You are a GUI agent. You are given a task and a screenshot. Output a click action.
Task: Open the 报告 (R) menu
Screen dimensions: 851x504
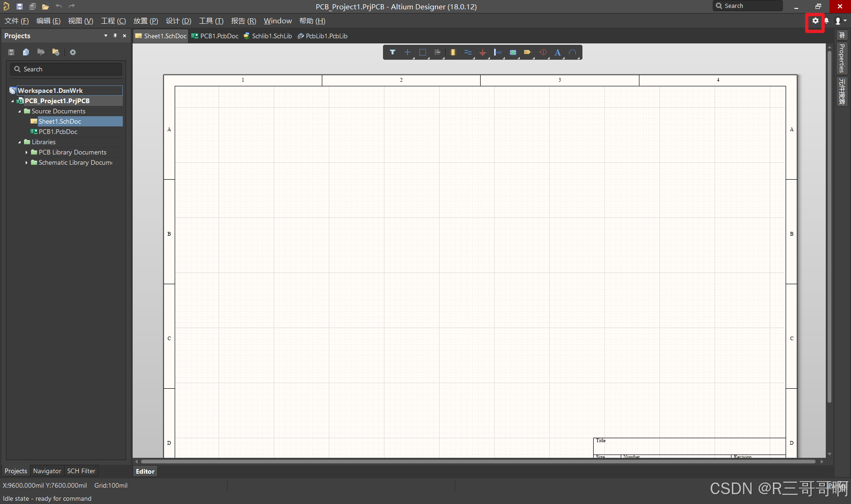243,21
